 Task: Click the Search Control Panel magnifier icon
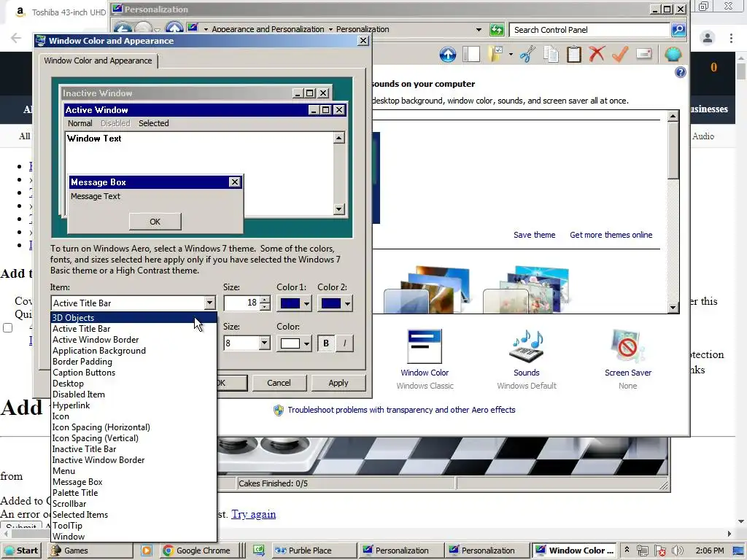click(x=678, y=29)
